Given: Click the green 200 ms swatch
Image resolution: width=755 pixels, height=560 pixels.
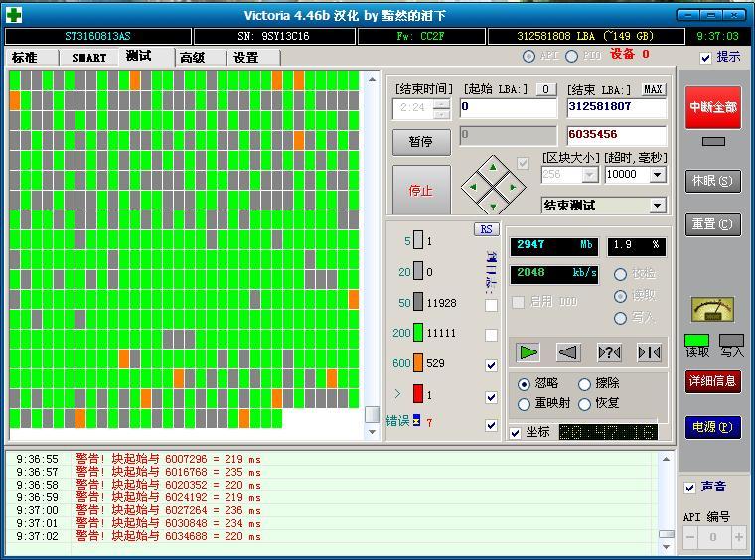Looking at the screenshot, I should pyautogui.click(x=418, y=332).
